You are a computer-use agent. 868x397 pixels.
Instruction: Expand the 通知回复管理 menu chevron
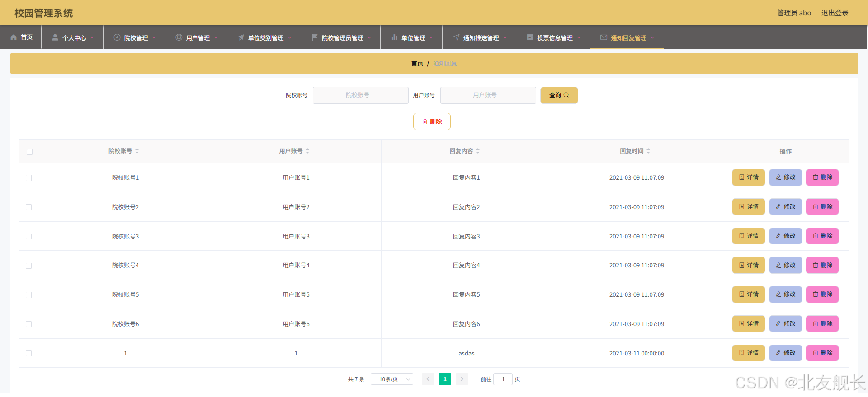[x=652, y=38]
